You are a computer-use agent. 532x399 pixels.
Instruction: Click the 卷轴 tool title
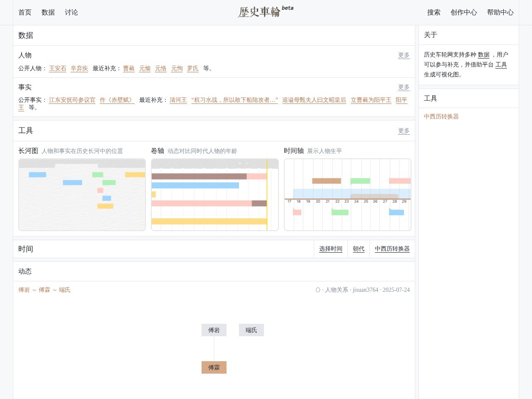tap(158, 151)
